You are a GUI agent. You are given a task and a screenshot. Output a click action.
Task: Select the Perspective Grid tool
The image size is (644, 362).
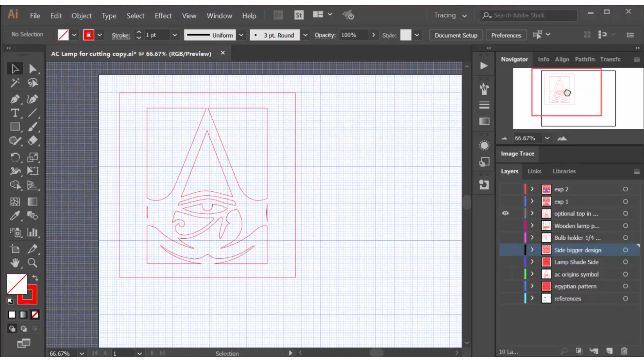click(33, 185)
